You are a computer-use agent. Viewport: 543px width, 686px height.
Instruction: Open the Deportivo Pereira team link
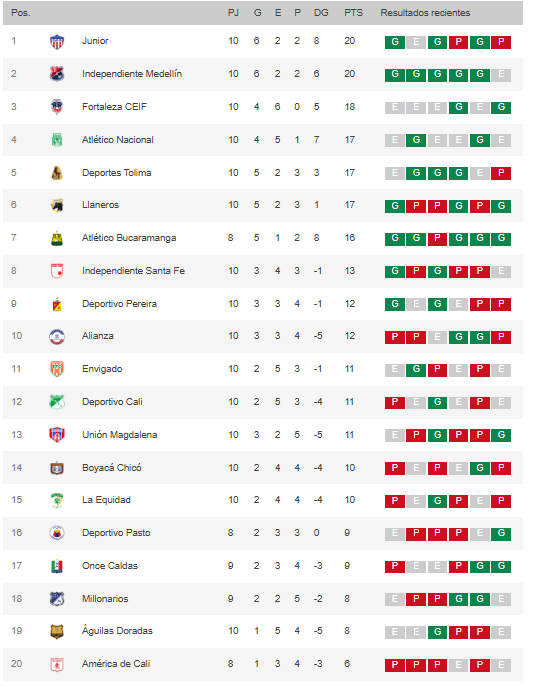pyautogui.click(x=119, y=304)
